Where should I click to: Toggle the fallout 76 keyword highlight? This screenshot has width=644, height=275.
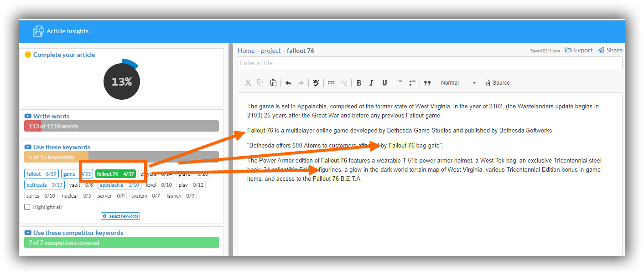pyautogui.click(x=115, y=174)
